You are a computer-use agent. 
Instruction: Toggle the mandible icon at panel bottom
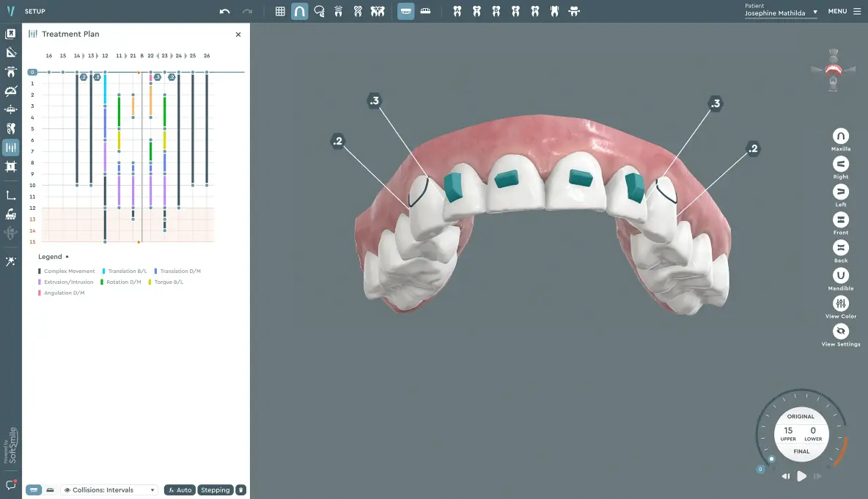pyautogui.click(x=50, y=489)
